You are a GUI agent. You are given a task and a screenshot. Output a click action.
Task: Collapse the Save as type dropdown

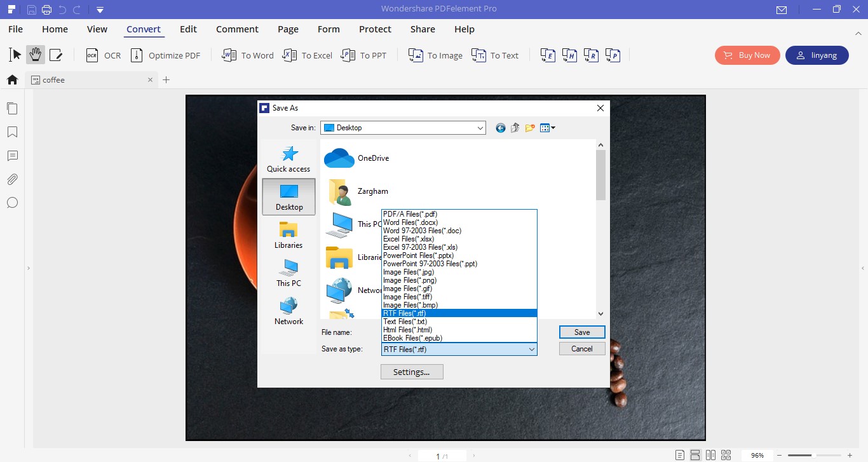(x=531, y=349)
